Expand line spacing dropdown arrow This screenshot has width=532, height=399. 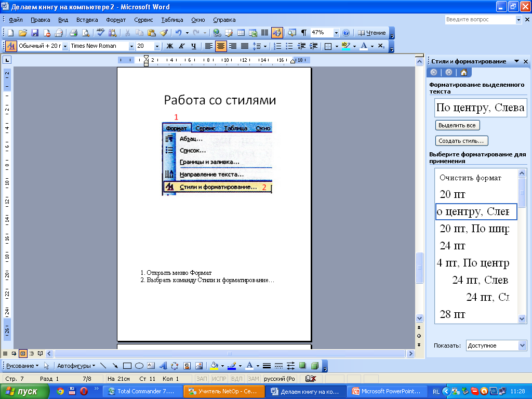(x=265, y=46)
